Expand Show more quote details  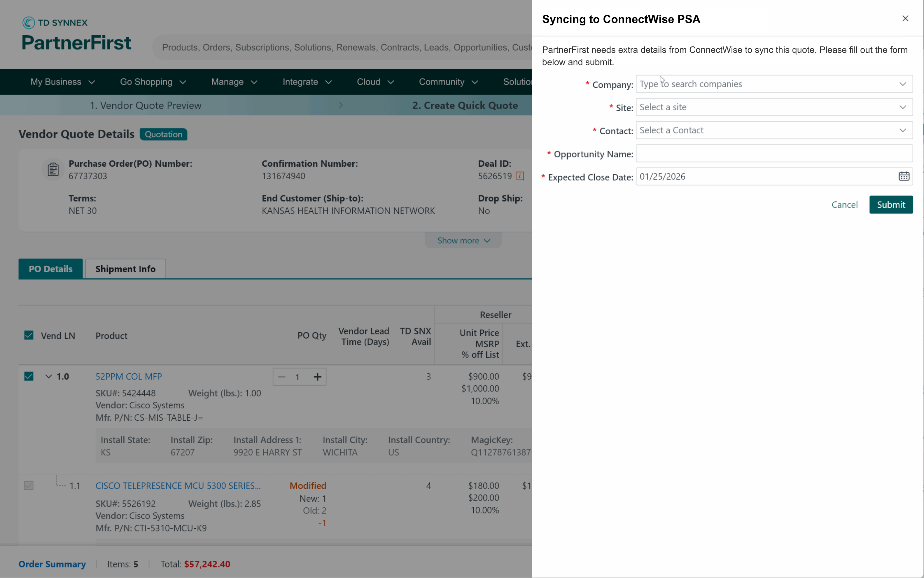tap(463, 241)
